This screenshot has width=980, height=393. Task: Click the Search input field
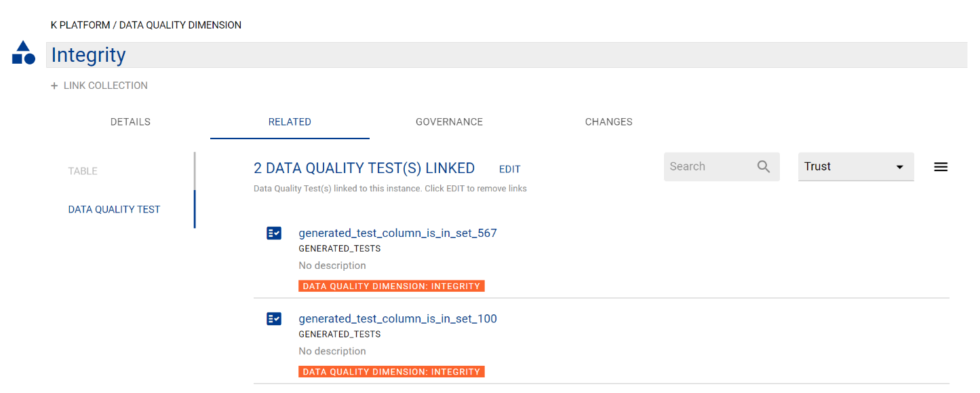(x=709, y=167)
